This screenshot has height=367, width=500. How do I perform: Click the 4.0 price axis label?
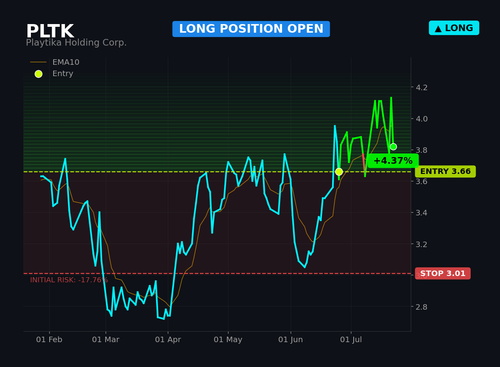click(422, 119)
